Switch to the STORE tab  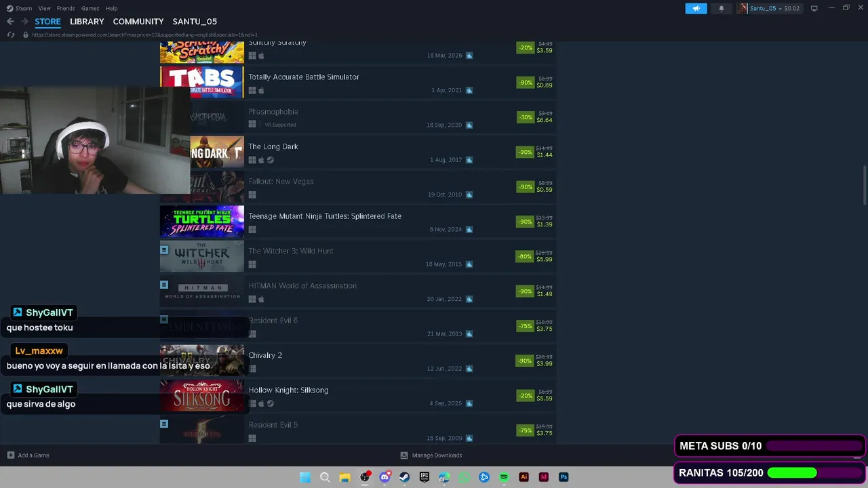47,22
